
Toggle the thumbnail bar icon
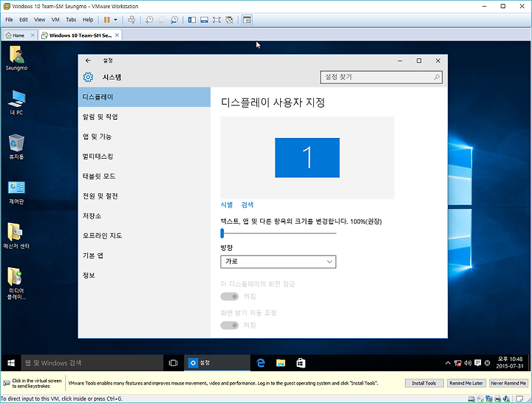click(x=204, y=20)
